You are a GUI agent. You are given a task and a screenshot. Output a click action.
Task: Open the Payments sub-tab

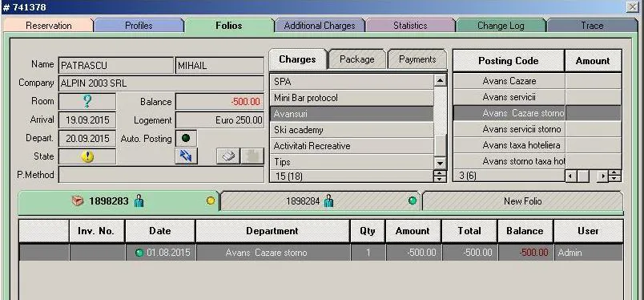click(417, 59)
